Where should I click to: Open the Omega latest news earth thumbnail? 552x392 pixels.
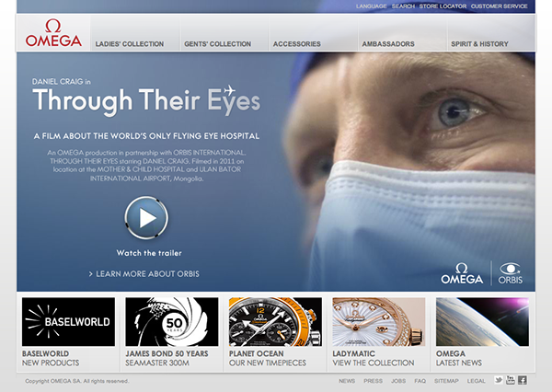tap(482, 322)
